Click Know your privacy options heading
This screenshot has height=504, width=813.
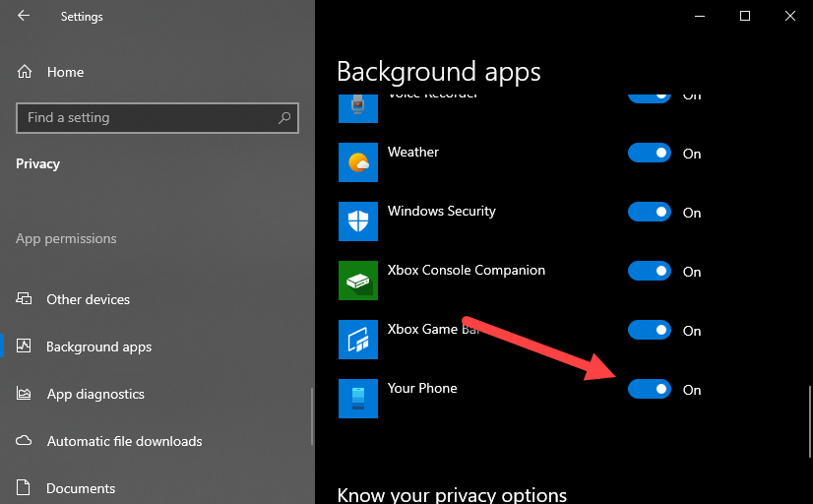(x=452, y=495)
